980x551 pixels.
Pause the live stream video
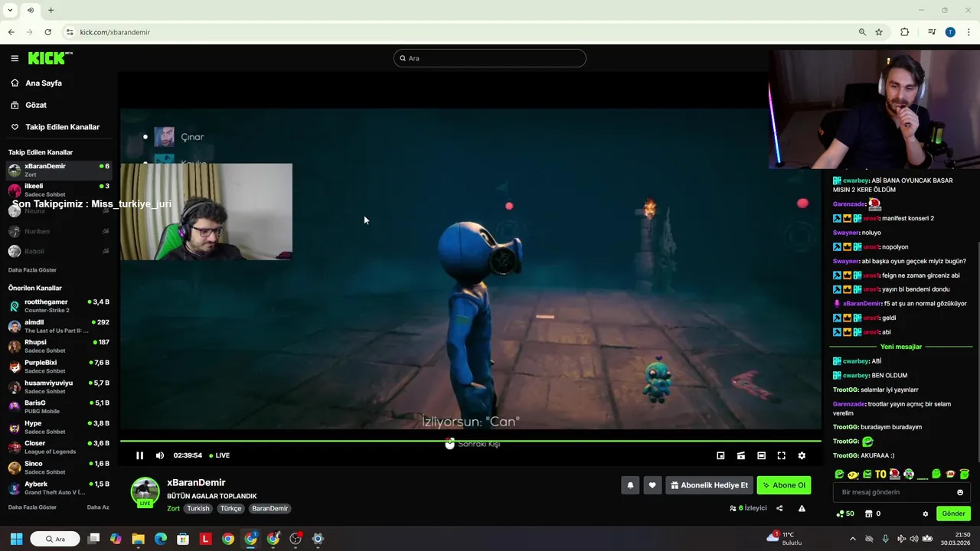pos(139,455)
